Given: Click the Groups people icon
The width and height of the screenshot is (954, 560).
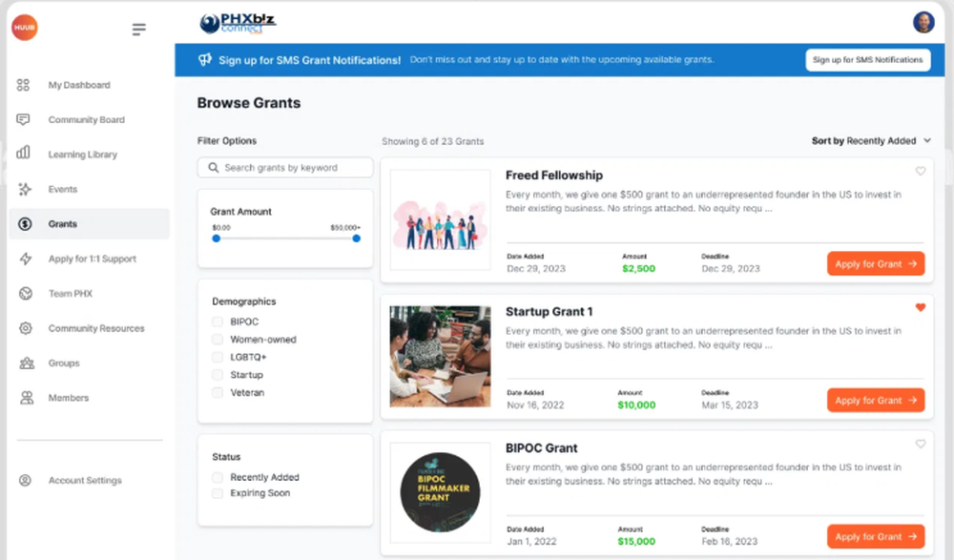Looking at the screenshot, I should tap(27, 363).
